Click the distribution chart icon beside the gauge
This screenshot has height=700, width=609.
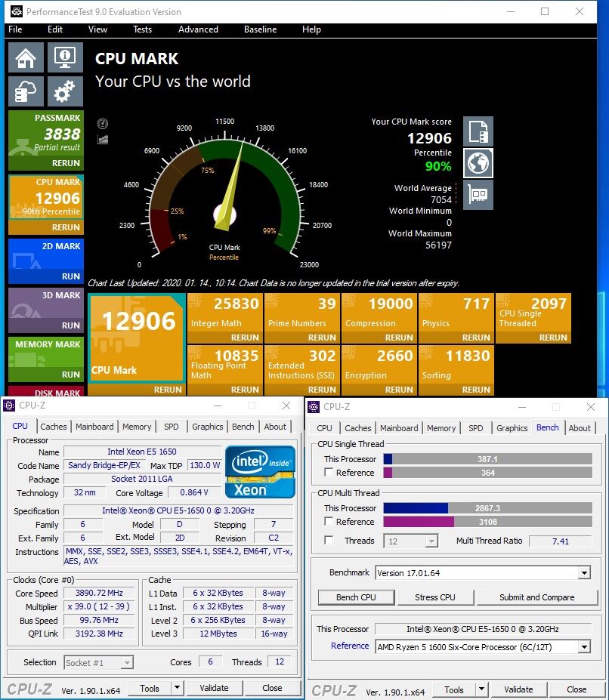pyautogui.click(x=103, y=139)
